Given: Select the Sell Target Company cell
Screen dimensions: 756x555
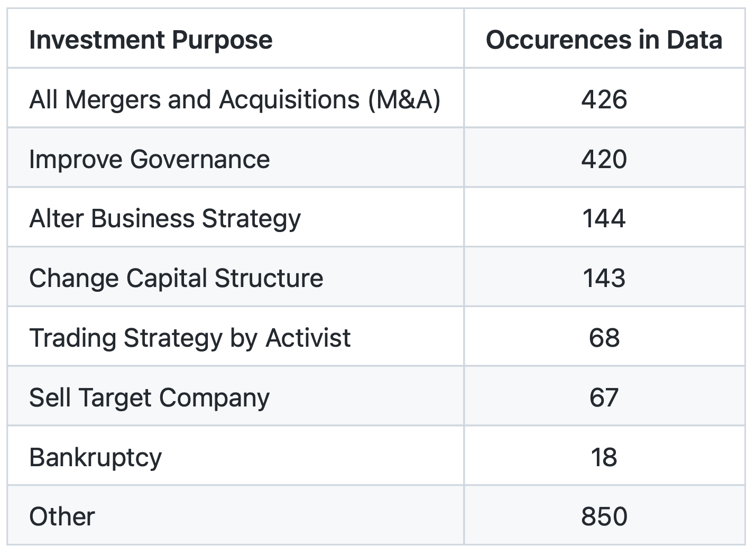Looking at the screenshot, I should (x=150, y=398).
